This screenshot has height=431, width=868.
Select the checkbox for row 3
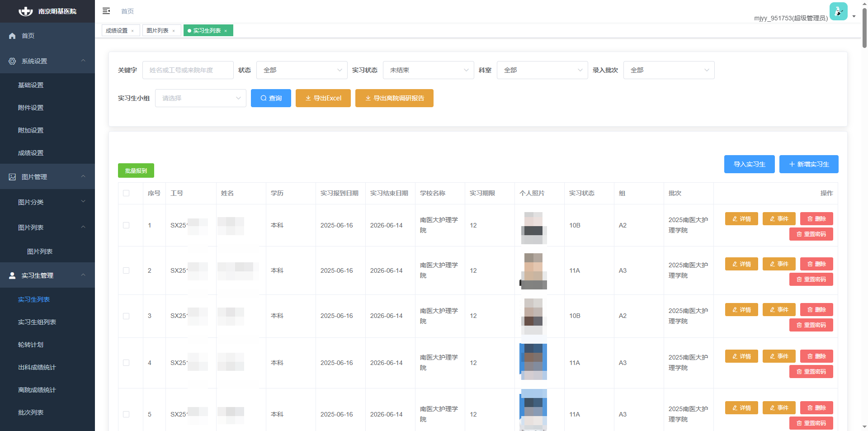(x=126, y=316)
